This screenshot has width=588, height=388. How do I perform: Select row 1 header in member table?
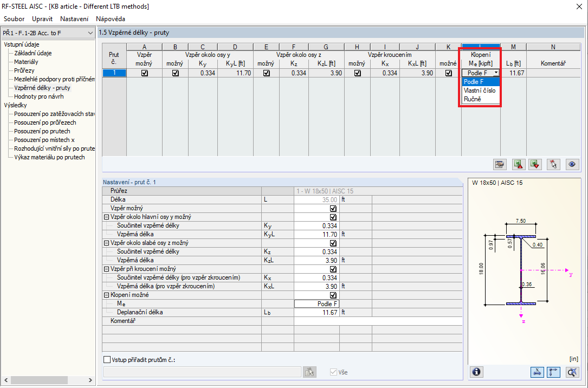click(x=114, y=73)
